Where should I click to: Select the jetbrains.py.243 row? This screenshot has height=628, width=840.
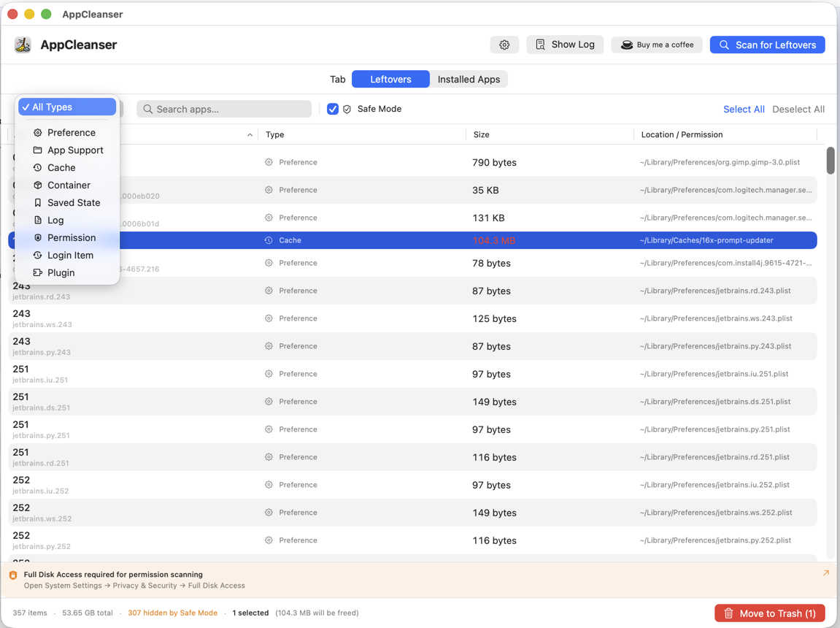click(412, 346)
